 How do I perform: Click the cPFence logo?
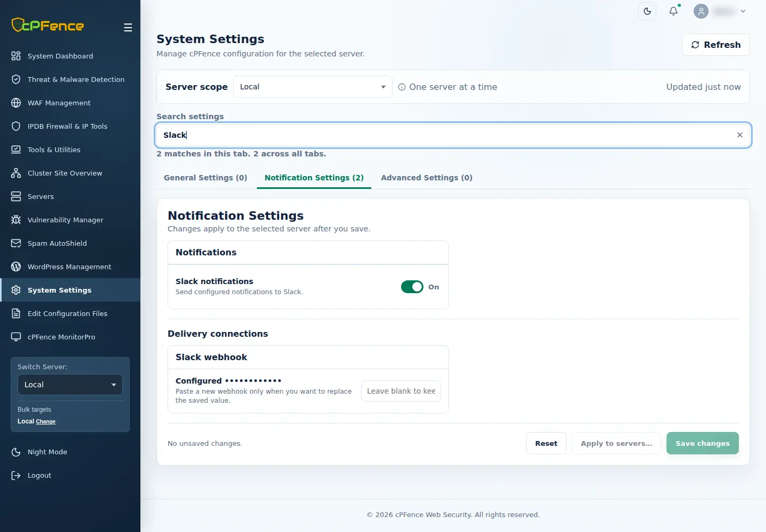48,25
